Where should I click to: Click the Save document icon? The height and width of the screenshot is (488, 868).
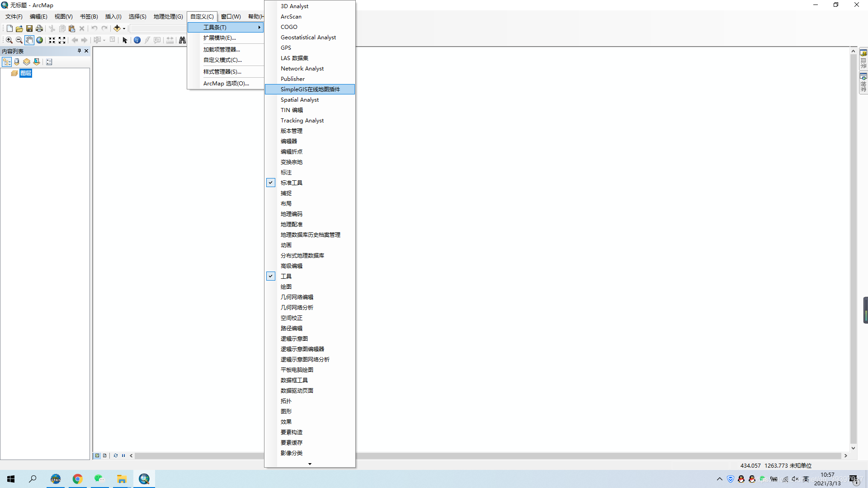tap(29, 28)
